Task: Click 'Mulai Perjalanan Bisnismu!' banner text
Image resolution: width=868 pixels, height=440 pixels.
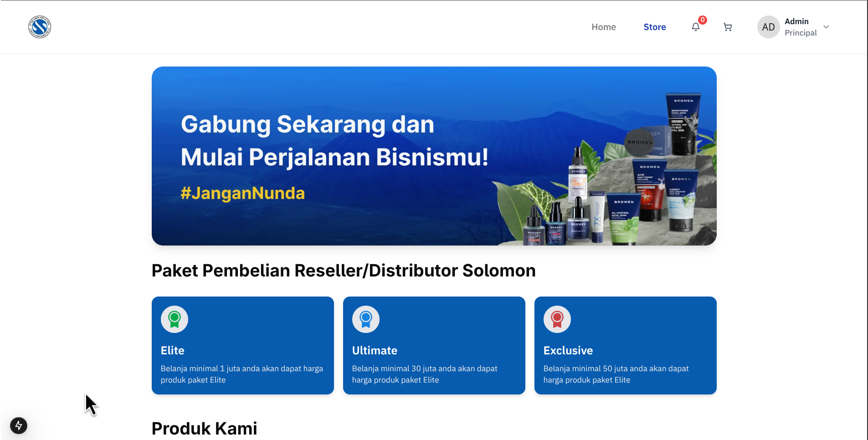Action: pos(334,157)
